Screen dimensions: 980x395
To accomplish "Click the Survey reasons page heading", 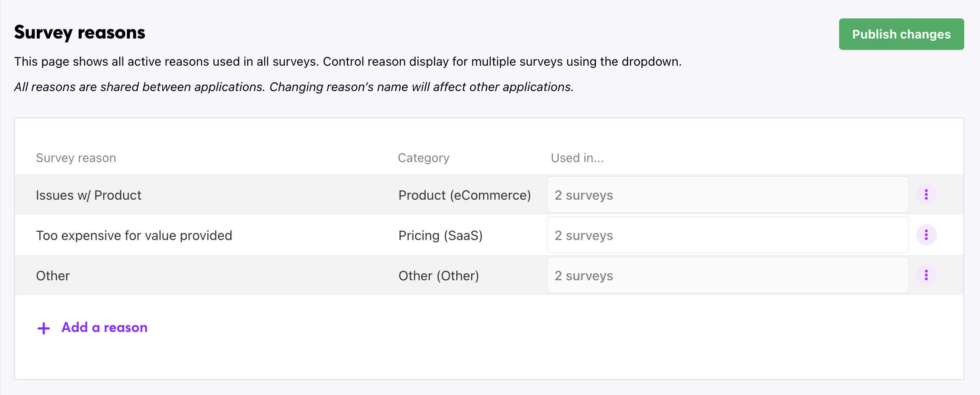I will click(x=80, y=33).
